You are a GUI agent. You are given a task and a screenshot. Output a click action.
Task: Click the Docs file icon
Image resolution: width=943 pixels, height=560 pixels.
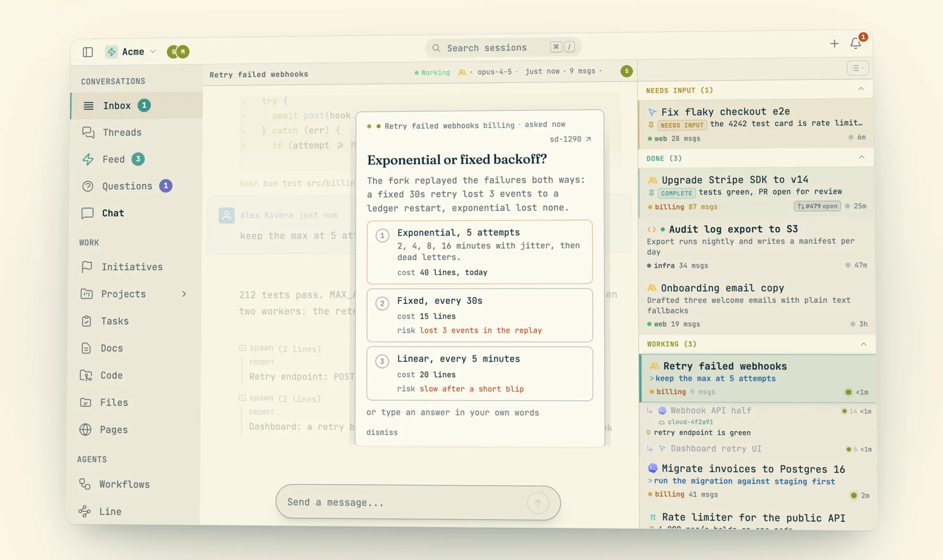point(86,348)
